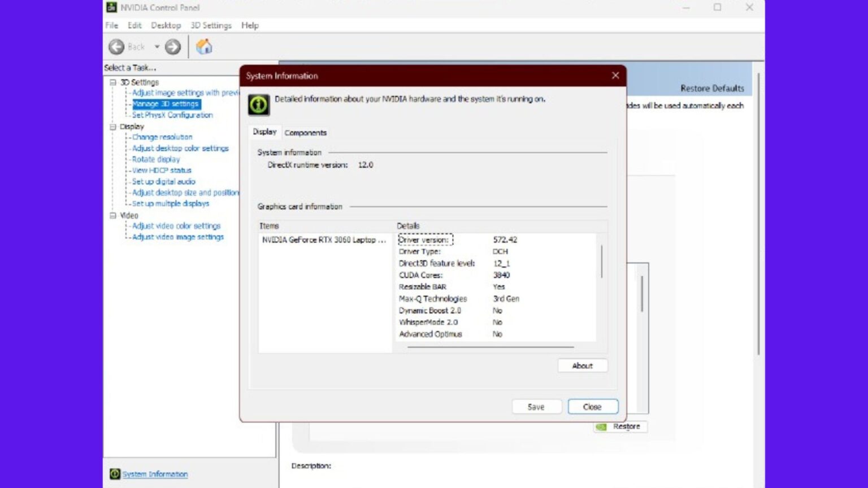Click the green System Information icon at bottom

point(115,474)
